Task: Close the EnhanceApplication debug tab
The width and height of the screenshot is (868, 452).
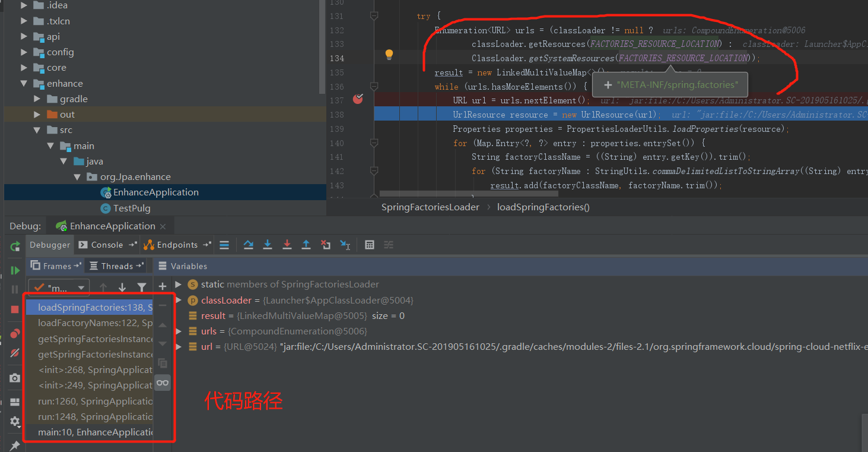Action: 163,227
